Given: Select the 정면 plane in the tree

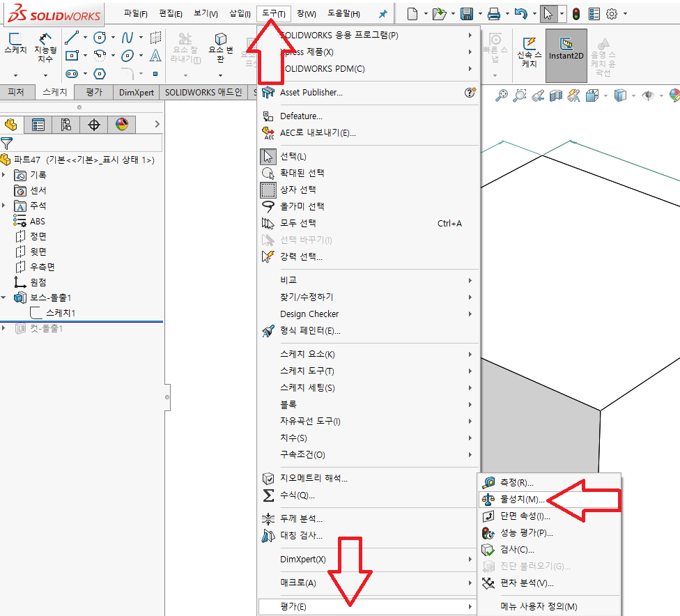Looking at the screenshot, I should tap(38, 236).
